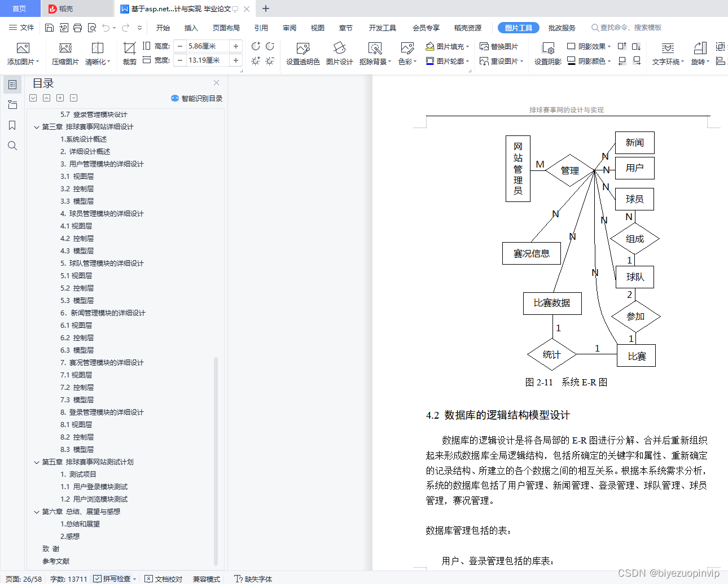The height and width of the screenshot is (584, 728).
Task: Click the Export to PDF icon
Action: [x=63, y=28]
